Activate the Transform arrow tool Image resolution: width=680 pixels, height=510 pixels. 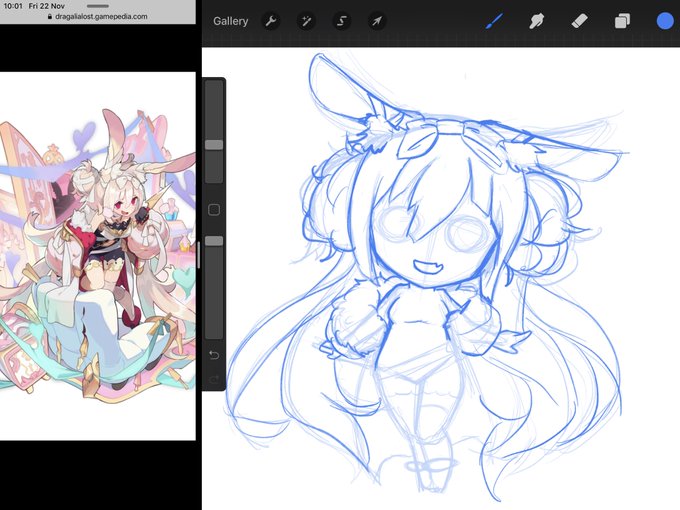(377, 21)
